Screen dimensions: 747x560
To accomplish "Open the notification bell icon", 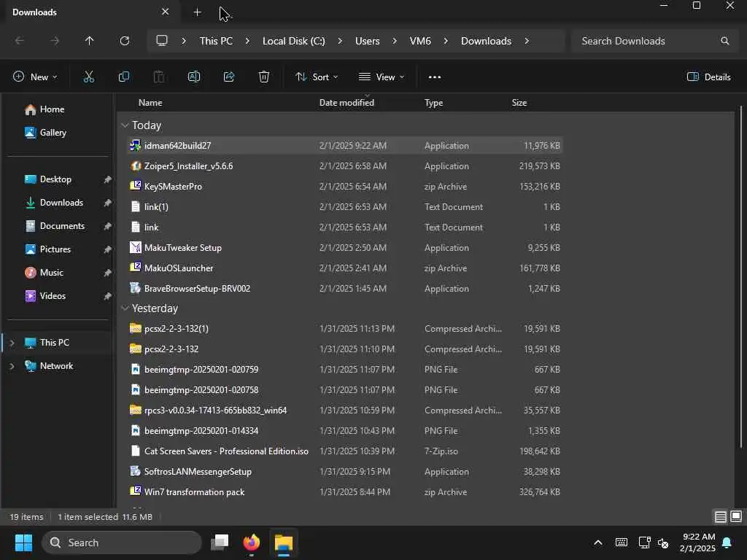I will (x=727, y=542).
